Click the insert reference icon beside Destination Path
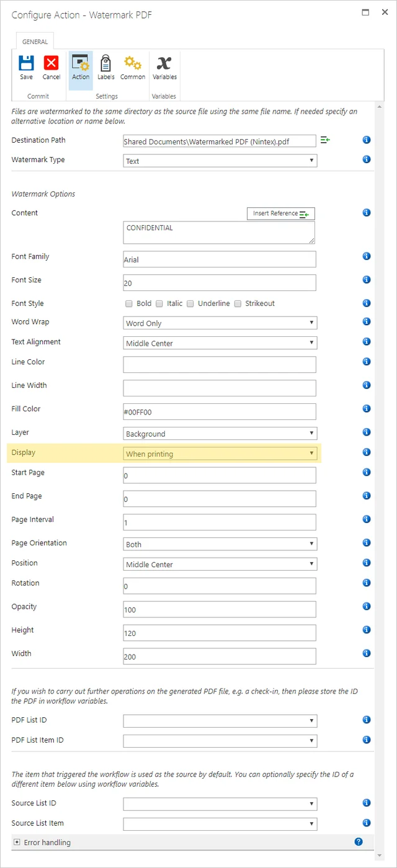This screenshot has width=397, height=868. pos(324,140)
